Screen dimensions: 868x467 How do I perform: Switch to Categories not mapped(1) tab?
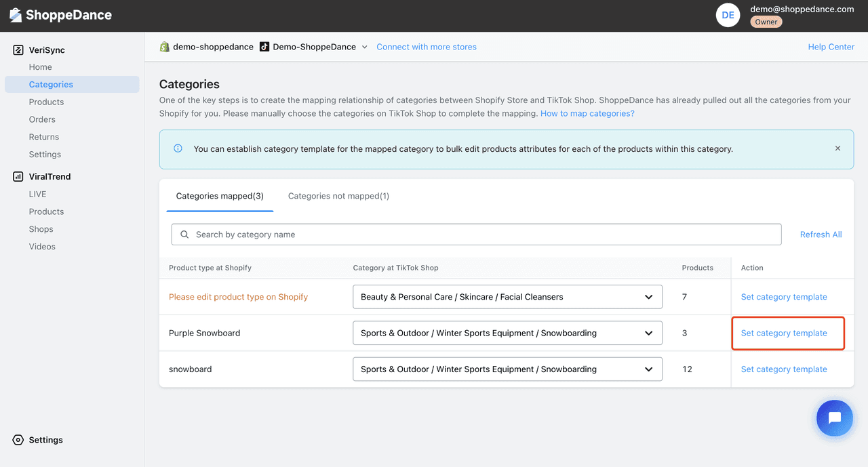pyautogui.click(x=338, y=196)
